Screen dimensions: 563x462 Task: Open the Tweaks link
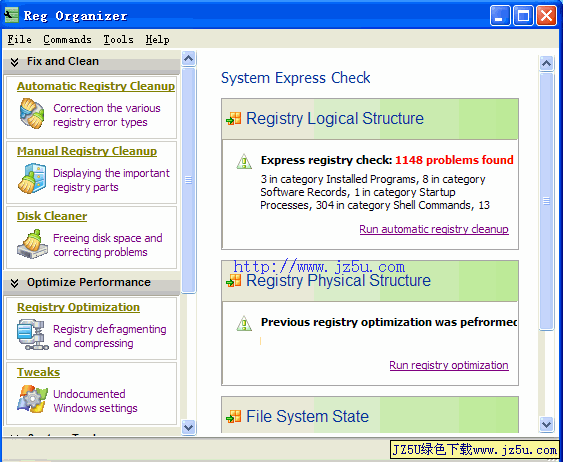38,372
